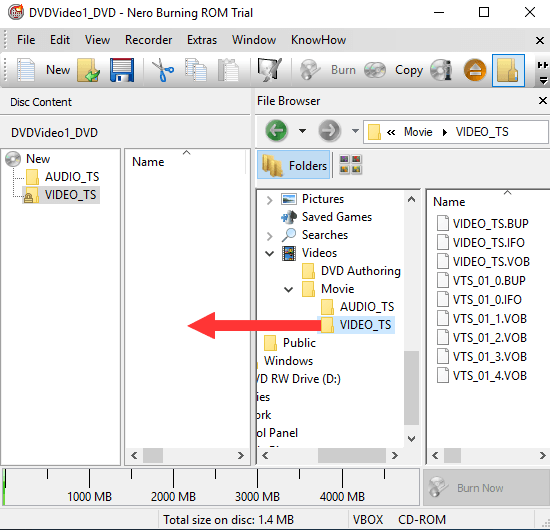Click folder tree scrollbar down arrow

tap(411, 439)
